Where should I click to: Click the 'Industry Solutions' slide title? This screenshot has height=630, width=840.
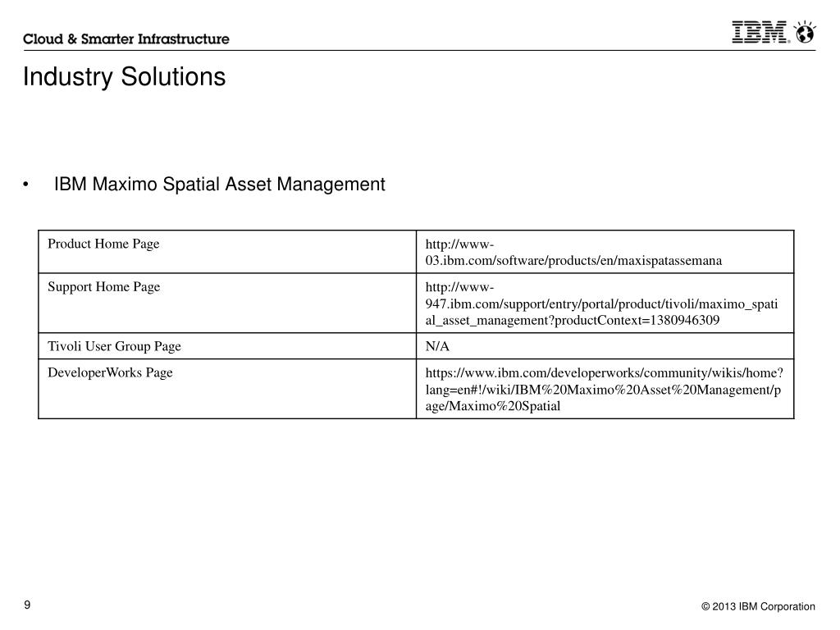[x=125, y=76]
